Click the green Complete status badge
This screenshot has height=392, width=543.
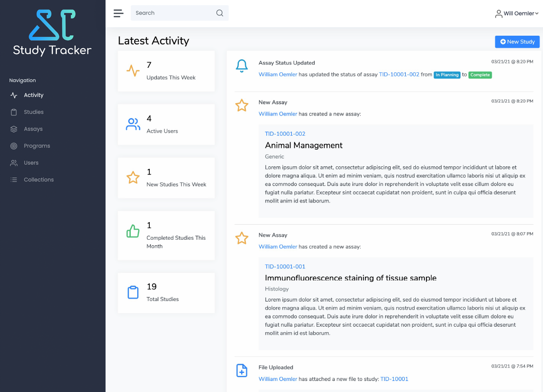(480, 75)
